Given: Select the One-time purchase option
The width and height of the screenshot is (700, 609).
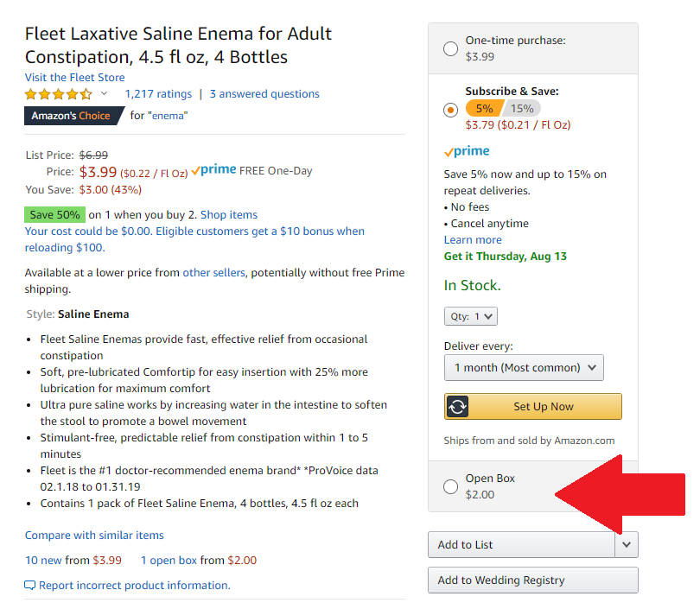Looking at the screenshot, I should click(x=450, y=48).
